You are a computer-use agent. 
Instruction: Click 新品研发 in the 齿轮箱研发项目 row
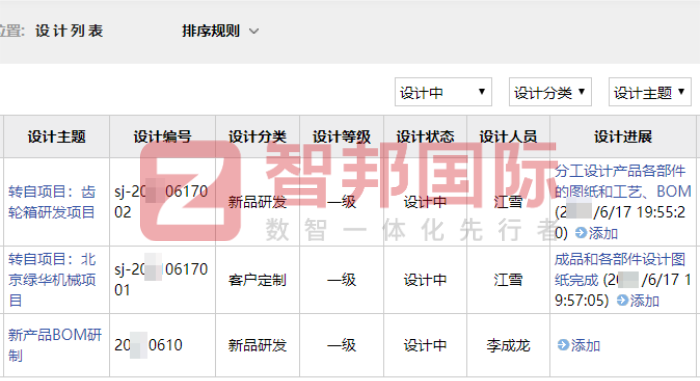[x=257, y=202]
